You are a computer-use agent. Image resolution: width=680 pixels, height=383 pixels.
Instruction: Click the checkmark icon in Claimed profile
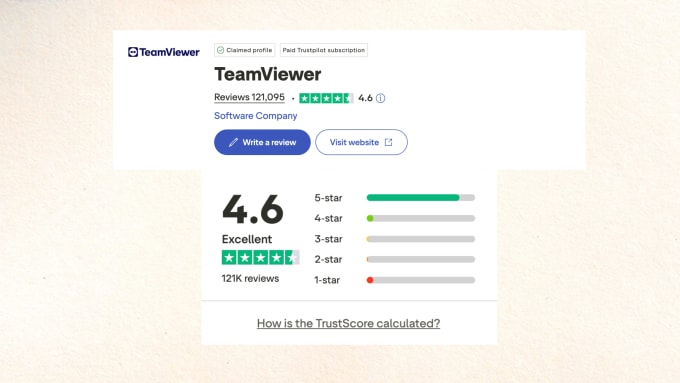(x=220, y=50)
